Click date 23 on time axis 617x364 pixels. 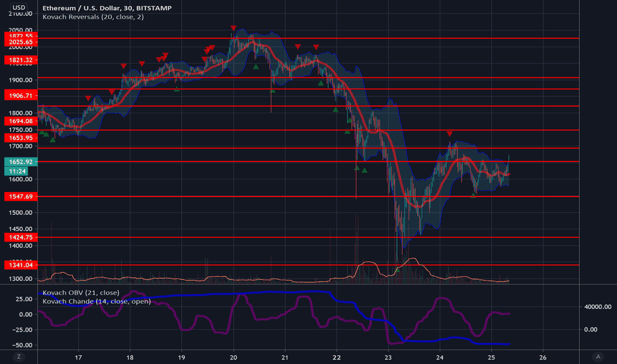click(x=388, y=357)
